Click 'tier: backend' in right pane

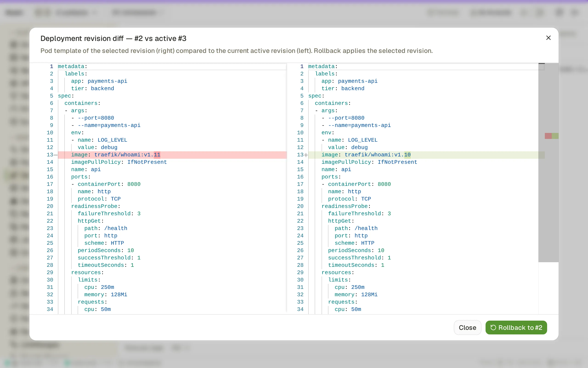click(x=343, y=88)
